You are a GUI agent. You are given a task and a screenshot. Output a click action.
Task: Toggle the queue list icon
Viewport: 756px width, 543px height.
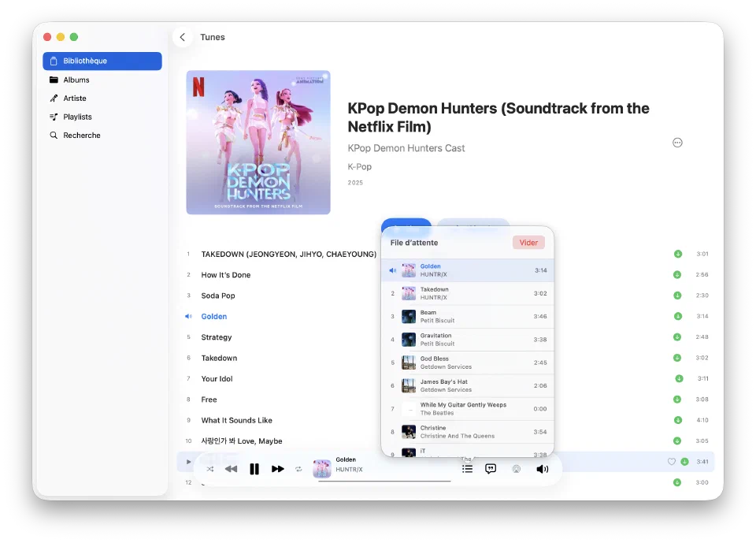click(x=467, y=469)
